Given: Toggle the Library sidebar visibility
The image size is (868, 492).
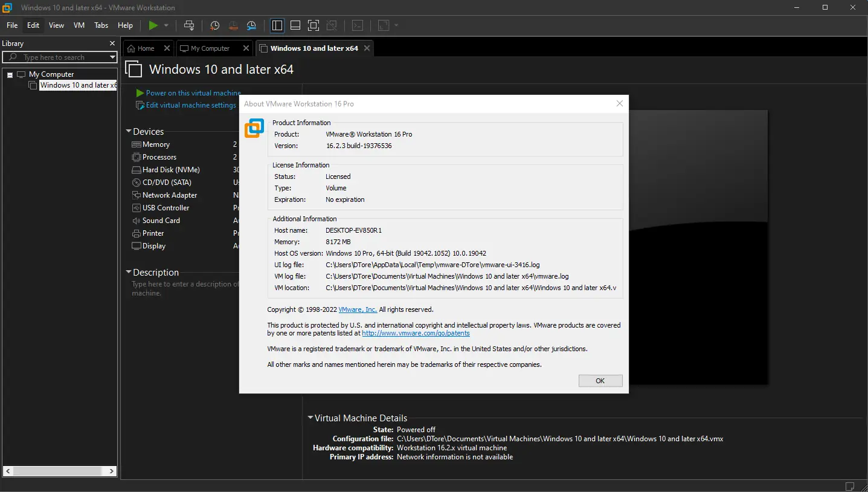Looking at the screenshot, I should [277, 25].
